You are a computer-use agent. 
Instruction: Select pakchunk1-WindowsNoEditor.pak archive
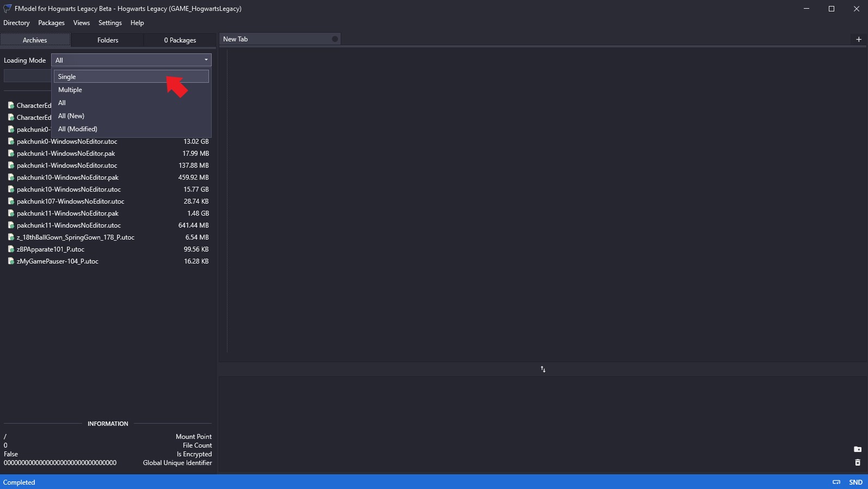pos(108,154)
